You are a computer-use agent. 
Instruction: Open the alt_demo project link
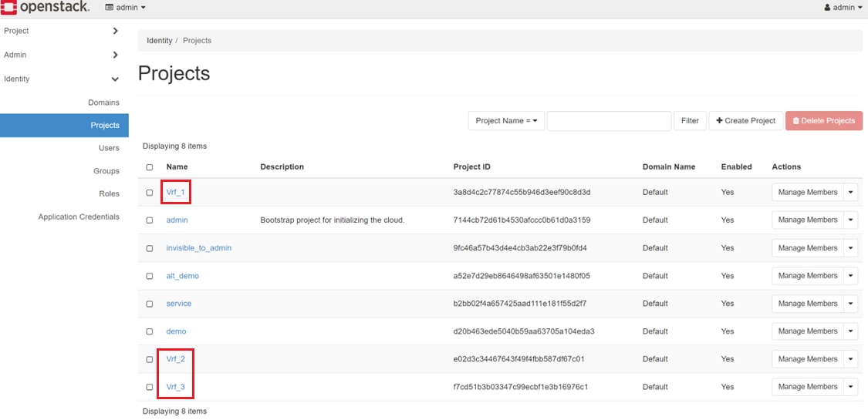182,276
